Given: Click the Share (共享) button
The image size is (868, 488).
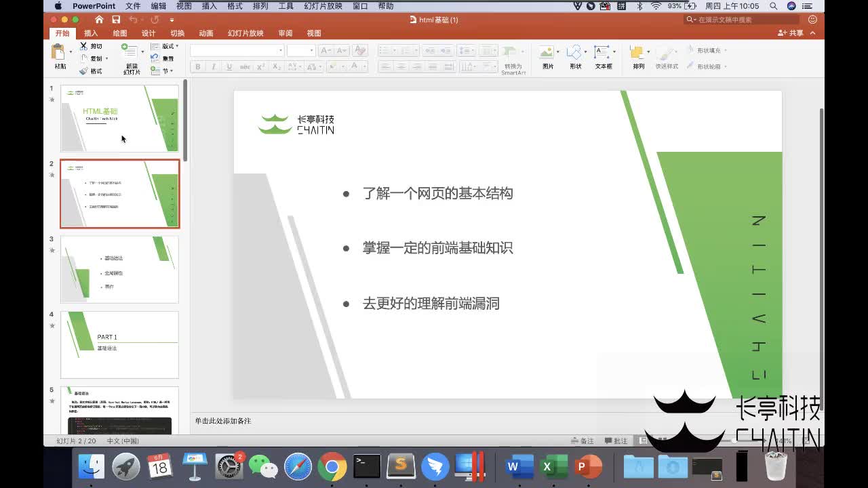Looking at the screenshot, I should coord(791,33).
